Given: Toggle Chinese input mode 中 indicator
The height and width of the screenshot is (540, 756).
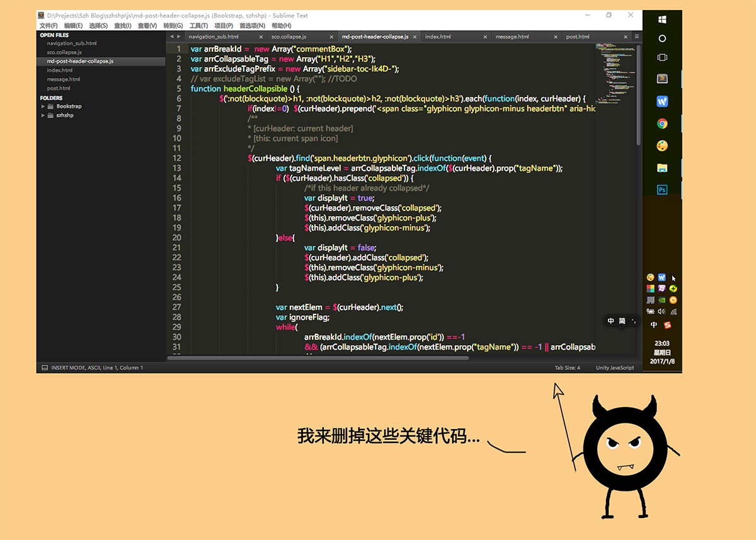Looking at the screenshot, I should [x=654, y=325].
